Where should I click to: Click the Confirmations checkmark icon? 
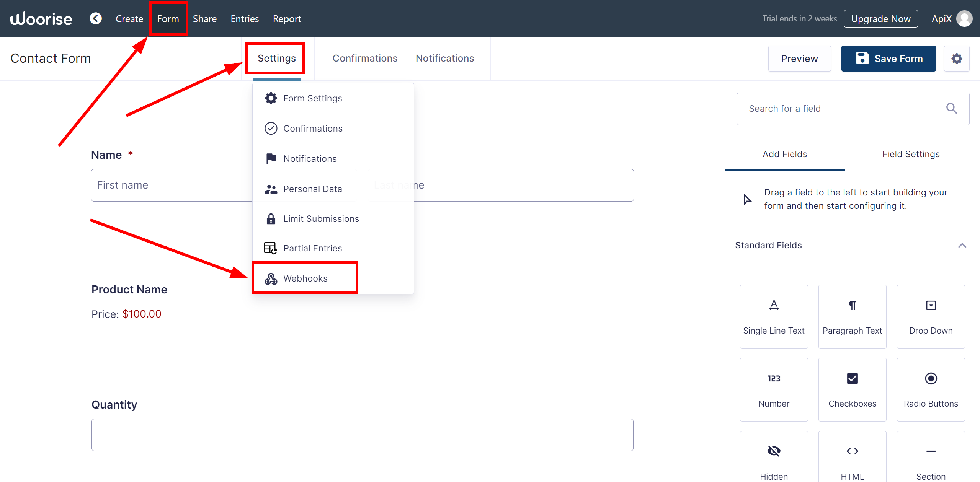coord(270,128)
